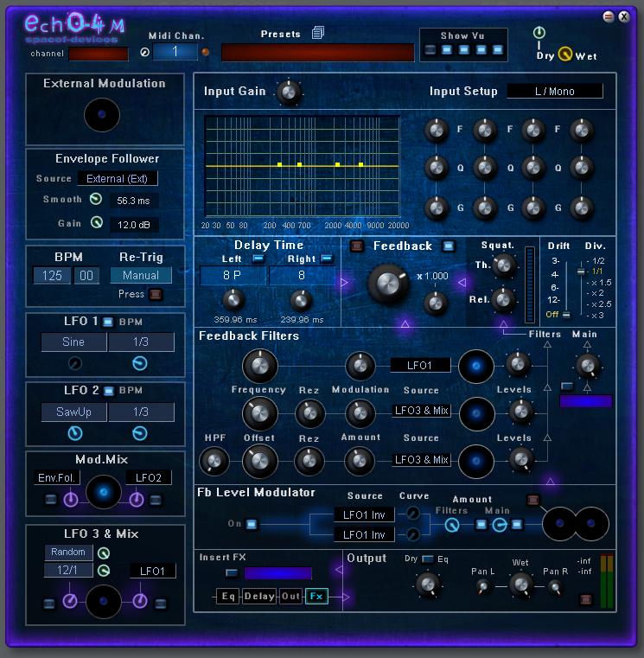The width and height of the screenshot is (644, 658).
Task: Adjust the first filter Frequency knob
Action: click(x=259, y=366)
